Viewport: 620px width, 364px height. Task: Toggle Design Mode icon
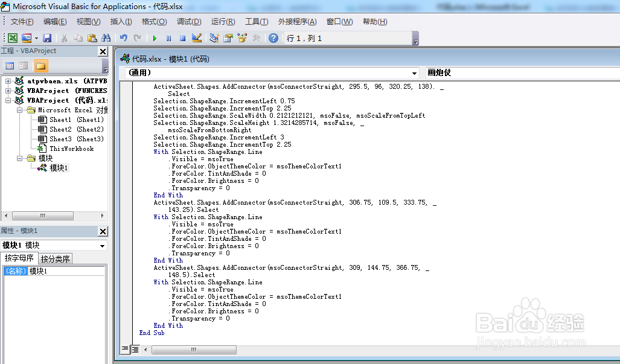click(197, 38)
